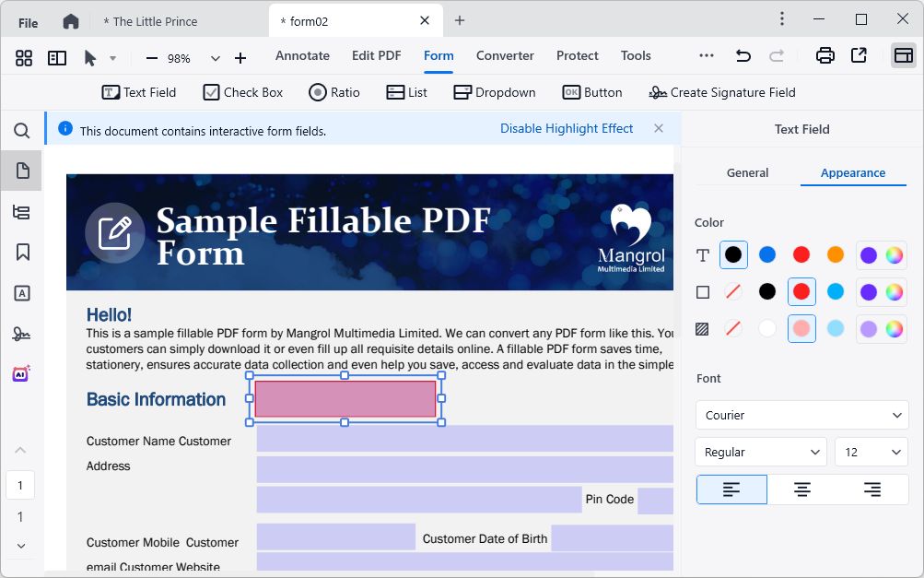Open the Regular font style dropdown
The image size is (924, 578).
point(761,452)
